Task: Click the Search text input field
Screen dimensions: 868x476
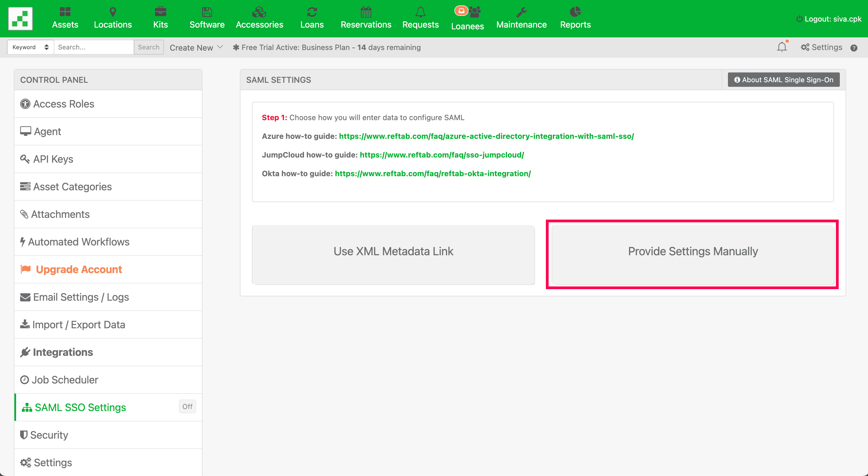Action: click(x=94, y=47)
